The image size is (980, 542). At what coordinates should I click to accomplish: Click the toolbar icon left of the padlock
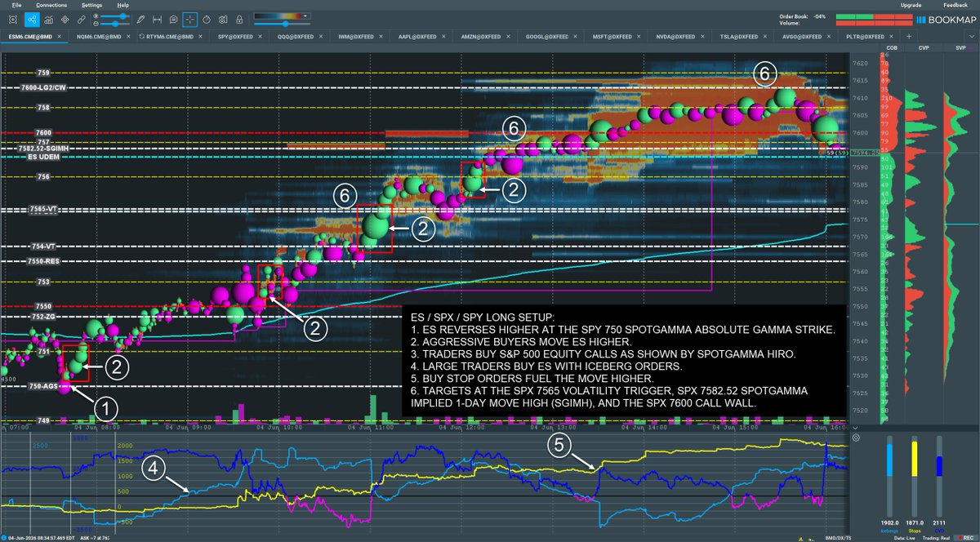click(223, 20)
